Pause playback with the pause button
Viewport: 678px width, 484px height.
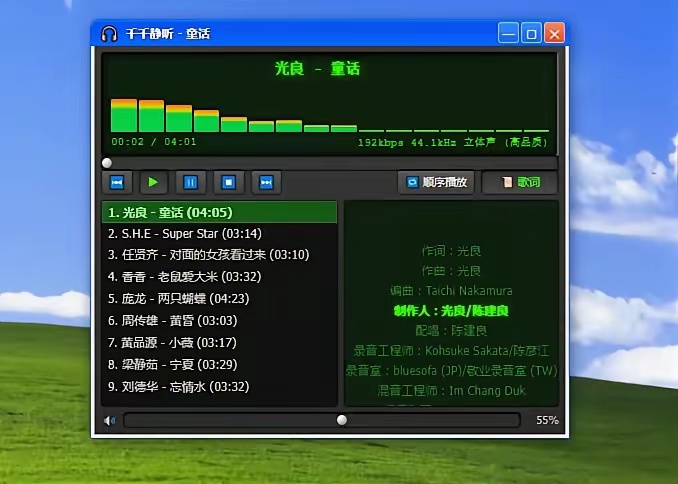[x=191, y=182]
